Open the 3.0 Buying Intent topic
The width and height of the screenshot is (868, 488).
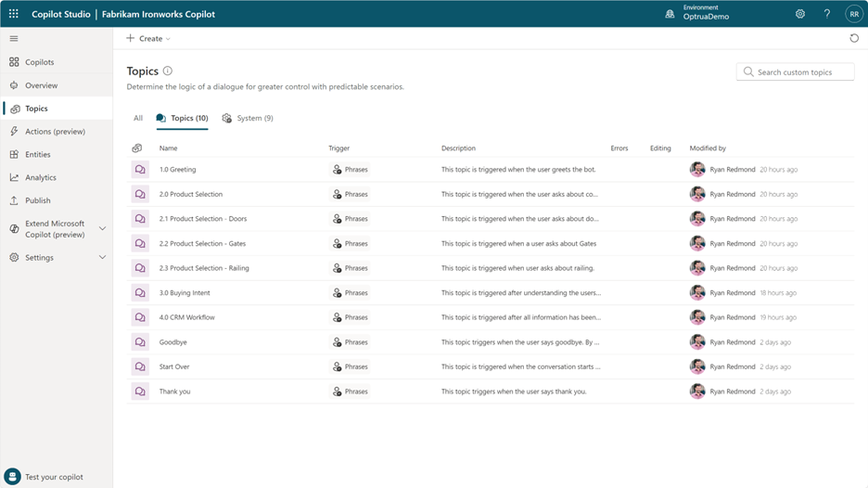pos(185,292)
